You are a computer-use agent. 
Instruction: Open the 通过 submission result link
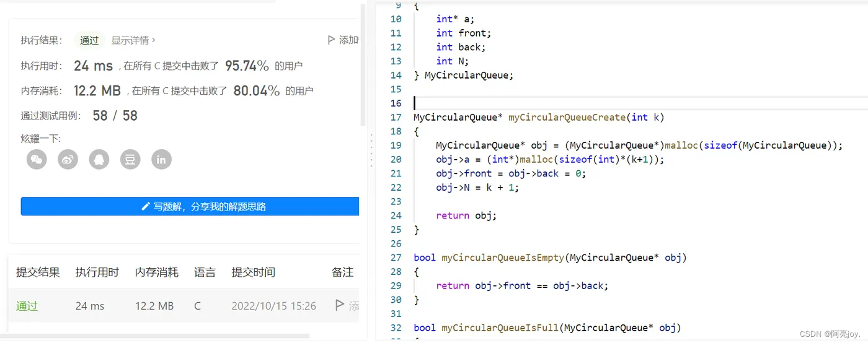point(27,306)
